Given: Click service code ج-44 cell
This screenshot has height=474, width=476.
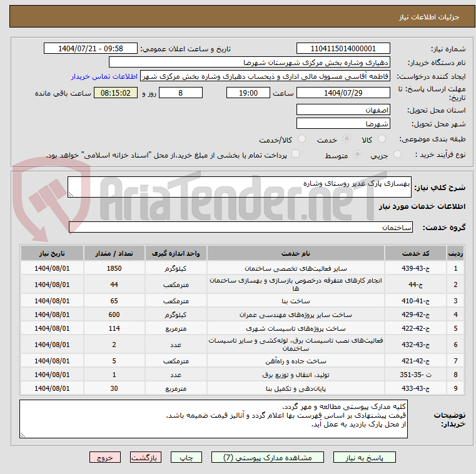Looking at the screenshot, I should (415, 285).
